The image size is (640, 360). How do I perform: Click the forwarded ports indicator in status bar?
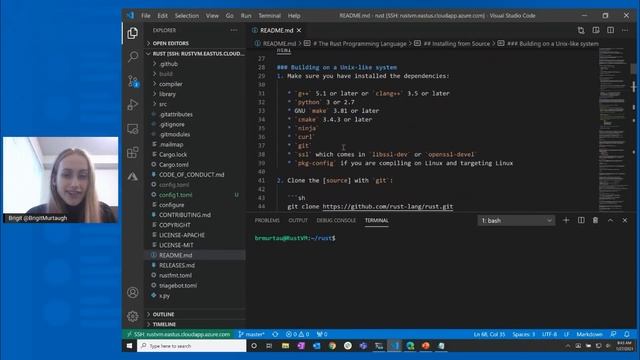[322, 334]
